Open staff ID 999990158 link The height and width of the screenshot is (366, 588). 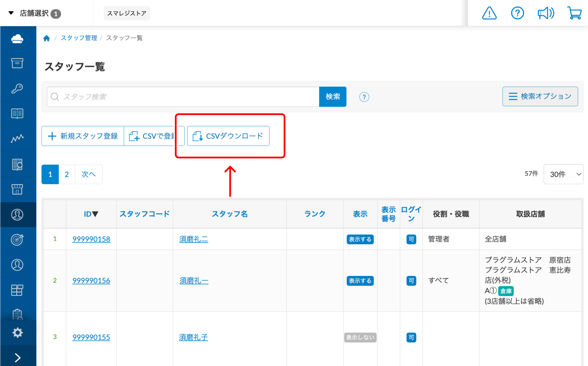point(91,239)
